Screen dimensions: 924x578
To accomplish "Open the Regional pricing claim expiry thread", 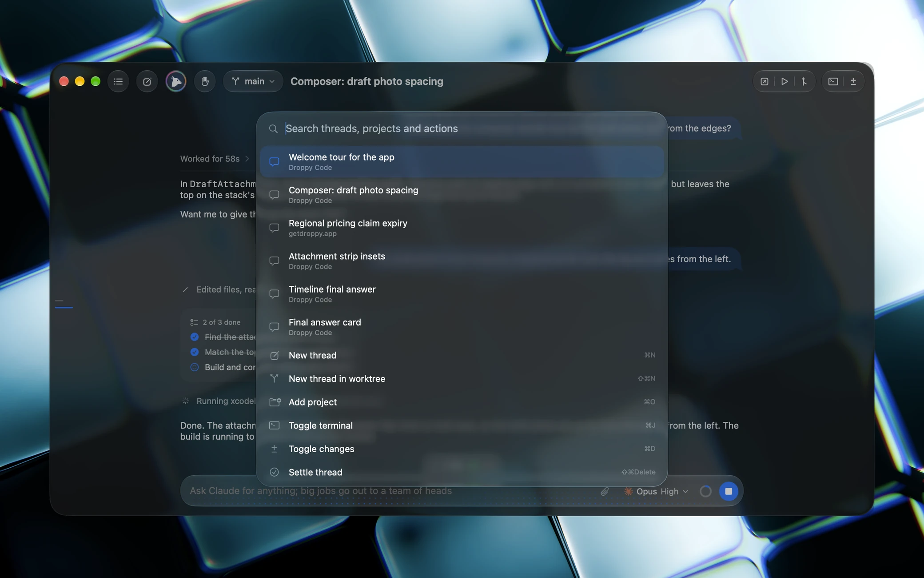I will point(462,228).
